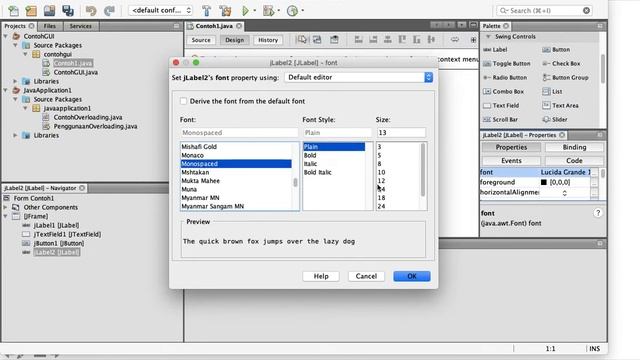Viewport: 640px width, 360px height.
Task: Open ContohGUI.java in Projects tree
Action: tap(76, 72)
